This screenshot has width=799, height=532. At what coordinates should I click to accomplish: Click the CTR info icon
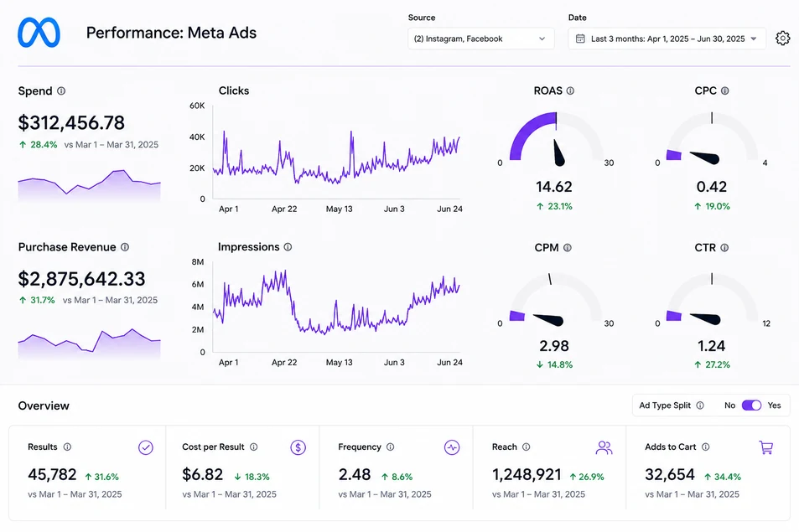pyautogui.click(x=724, y=247)
